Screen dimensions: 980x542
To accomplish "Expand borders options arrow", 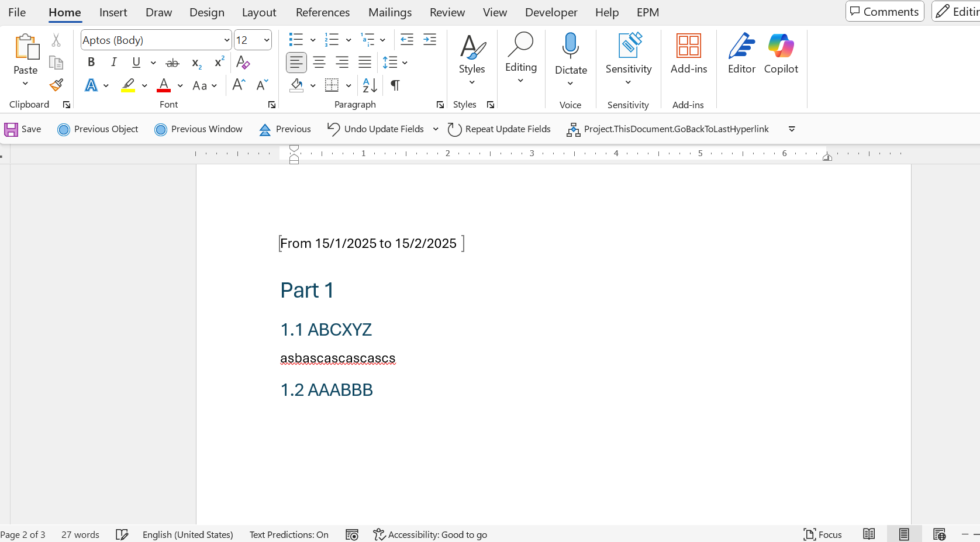I will click(348, 85).
